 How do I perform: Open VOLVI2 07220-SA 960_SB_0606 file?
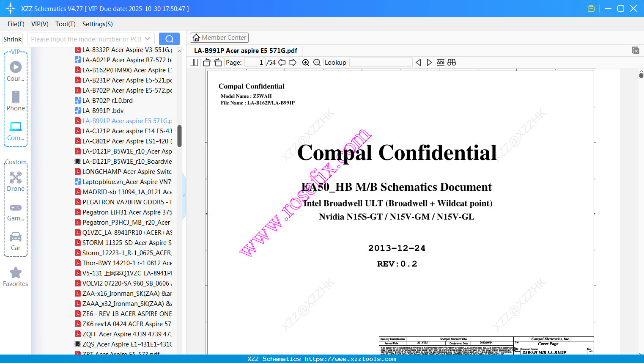coord(123,283)
